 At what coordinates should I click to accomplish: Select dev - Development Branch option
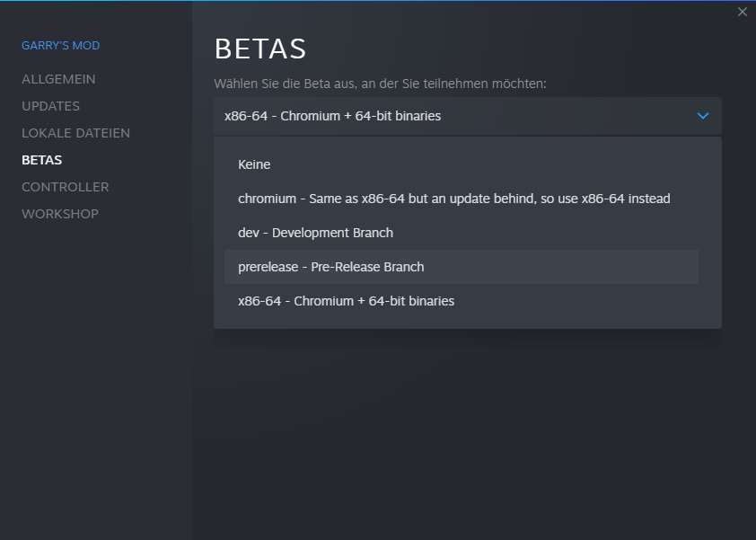click(461, 233)
